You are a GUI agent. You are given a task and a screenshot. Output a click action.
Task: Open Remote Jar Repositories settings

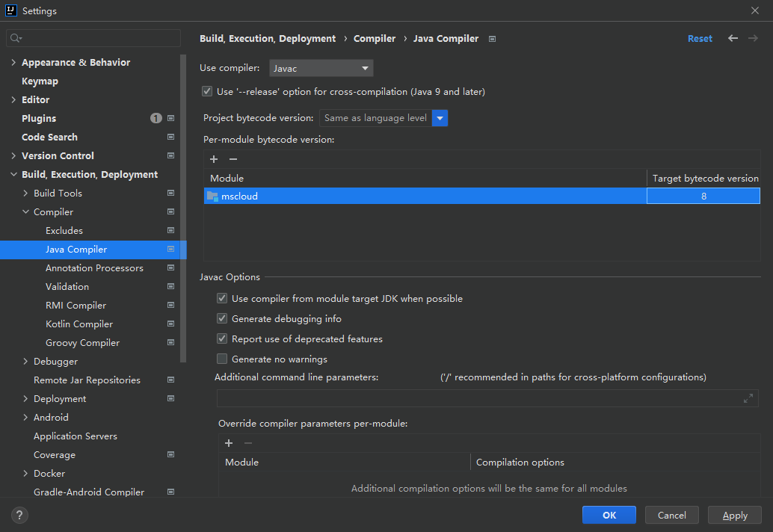pos(87,380)
